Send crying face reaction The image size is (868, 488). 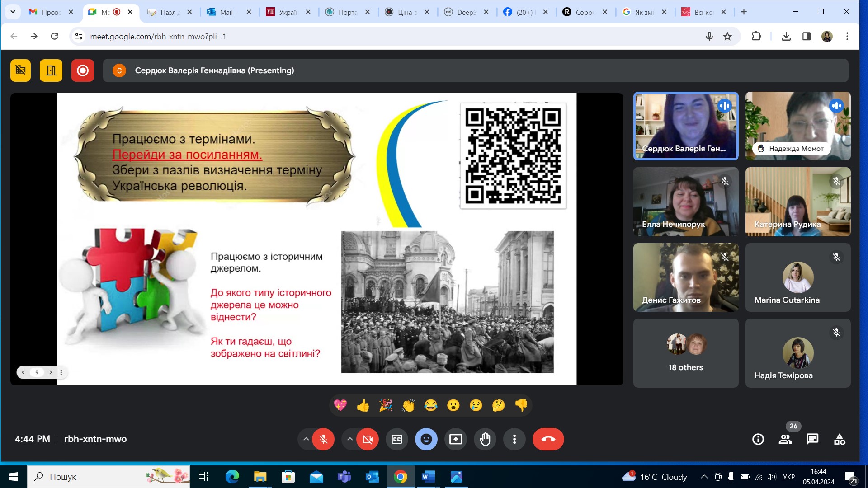[476, 405]
